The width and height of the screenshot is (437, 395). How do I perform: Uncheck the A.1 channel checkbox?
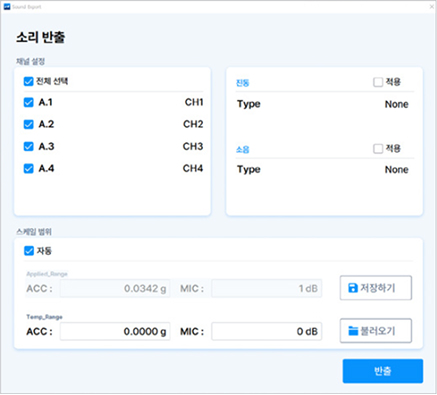pos(29,102)
